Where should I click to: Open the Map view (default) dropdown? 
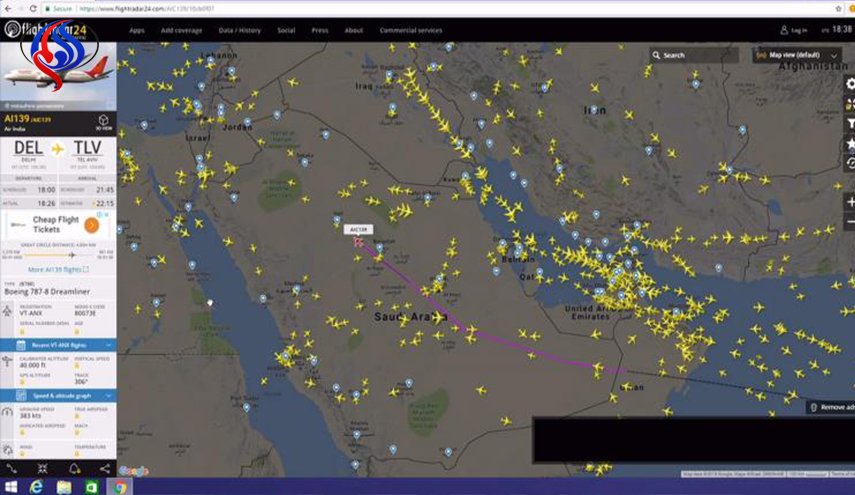tap(797, 55)
